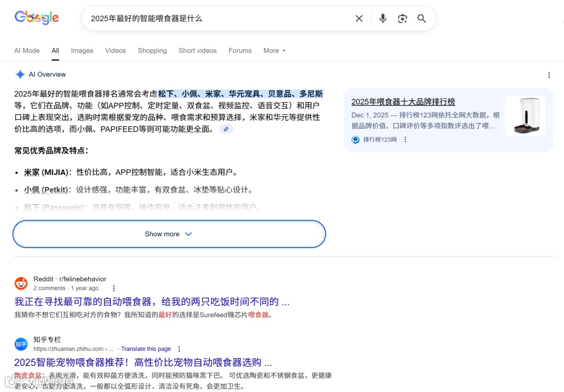Click the pet feeder product thumbnail
This screenshot has width=564, height=392.
coord(525,116)
